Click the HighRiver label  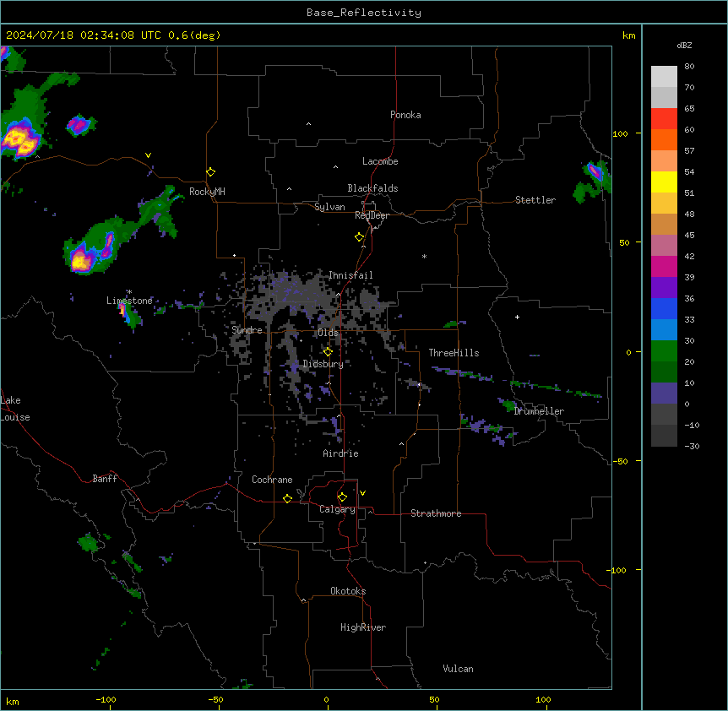click(363, 627)
